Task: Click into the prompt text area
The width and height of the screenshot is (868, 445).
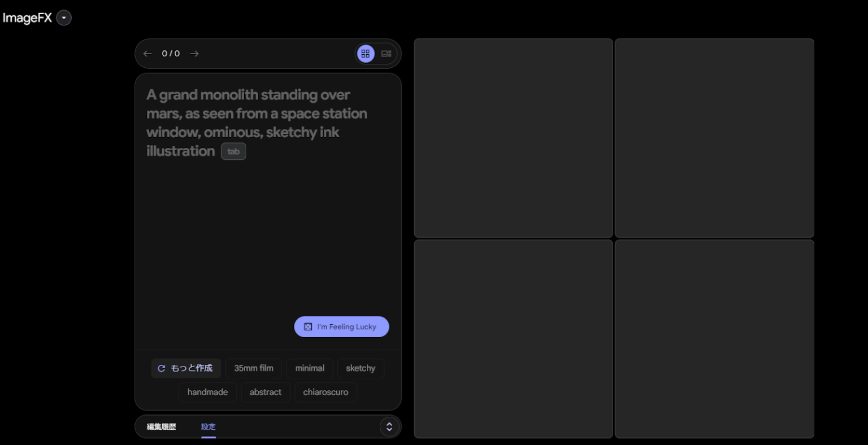Action: pyautogui.click(x=268, y=226)
